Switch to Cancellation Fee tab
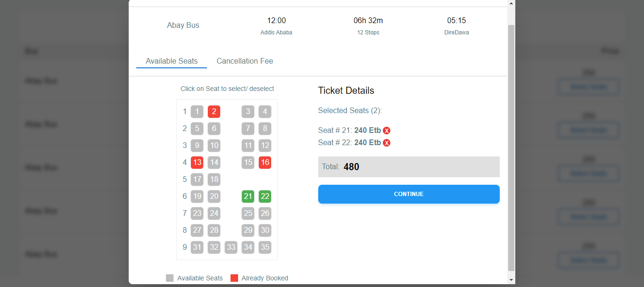The height and width of the screenshot is (287, 644). click(245, 61)
